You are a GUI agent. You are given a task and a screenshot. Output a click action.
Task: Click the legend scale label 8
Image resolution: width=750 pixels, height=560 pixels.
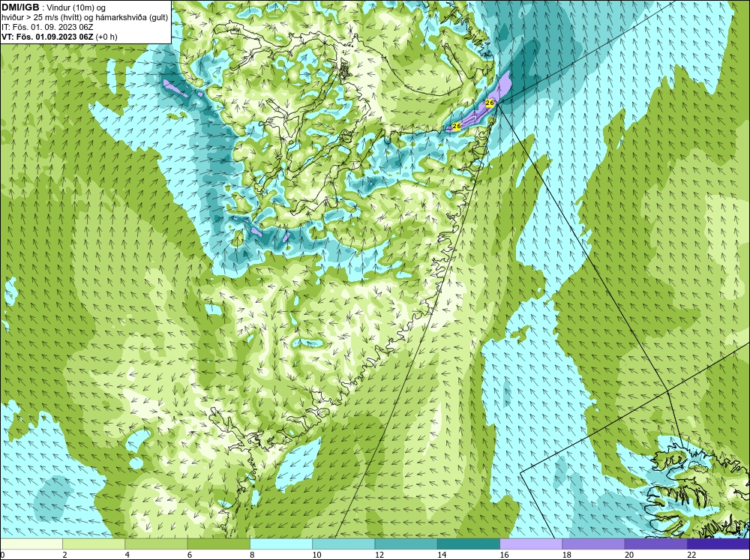(252, 555)
